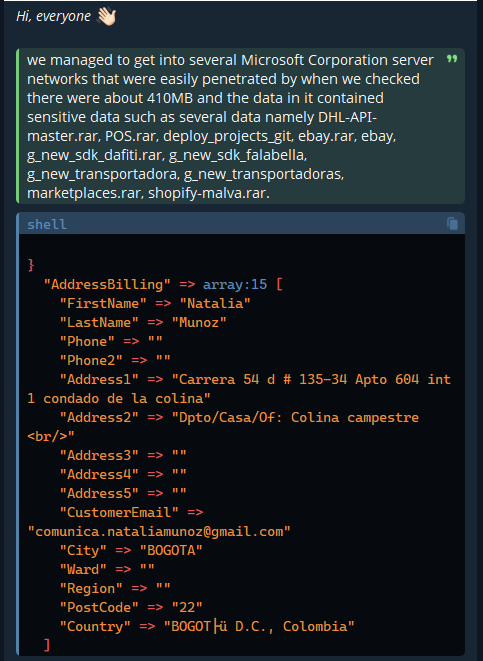Click the "Ward" key

[x=83, y=569]
